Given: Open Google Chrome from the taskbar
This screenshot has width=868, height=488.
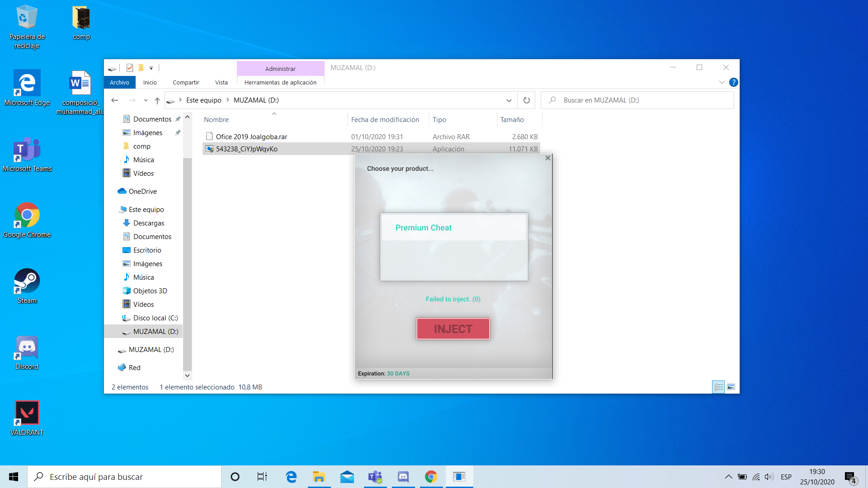Looking at the screenshot, I should click(x=431, y=477).
